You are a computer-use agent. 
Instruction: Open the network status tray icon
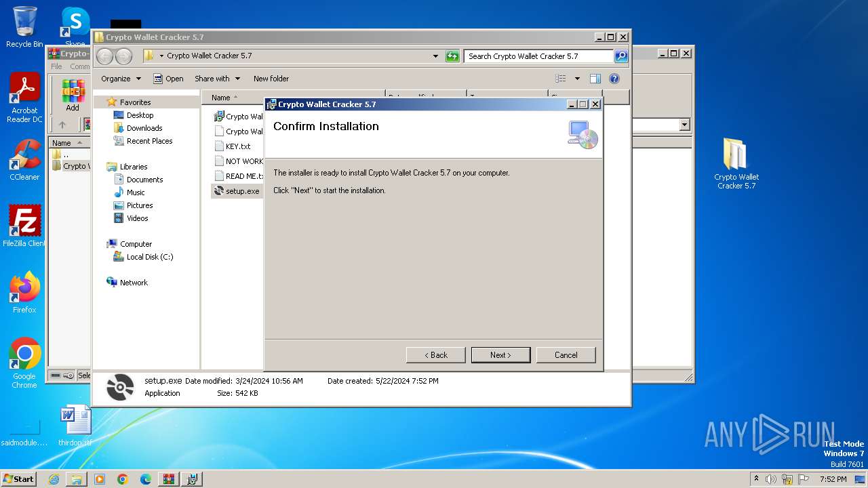point(787,479)
